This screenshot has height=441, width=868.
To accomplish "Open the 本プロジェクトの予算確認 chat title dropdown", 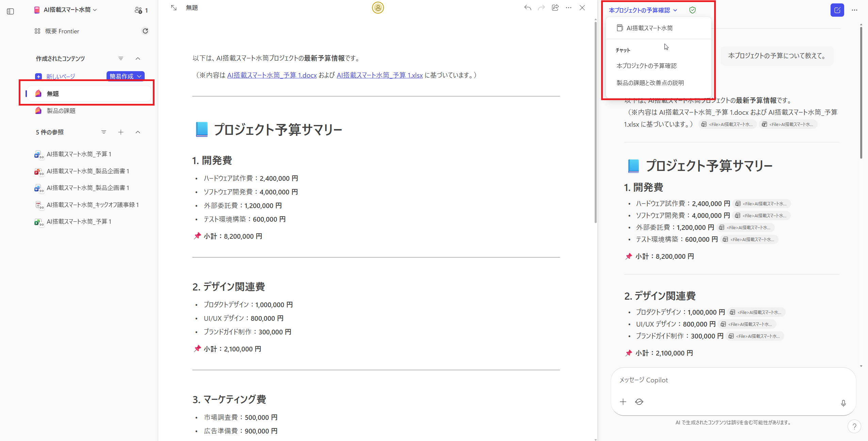I will pos(641,10).
